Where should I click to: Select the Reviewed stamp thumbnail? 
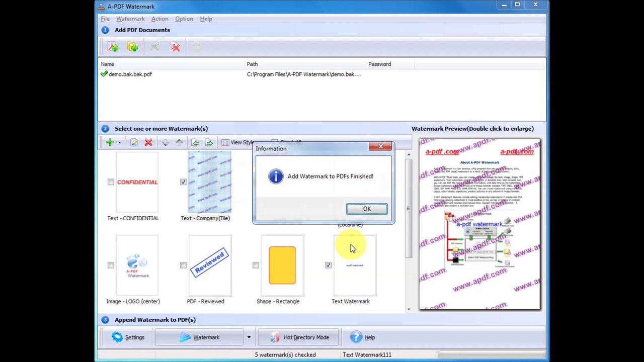point(210,265)
